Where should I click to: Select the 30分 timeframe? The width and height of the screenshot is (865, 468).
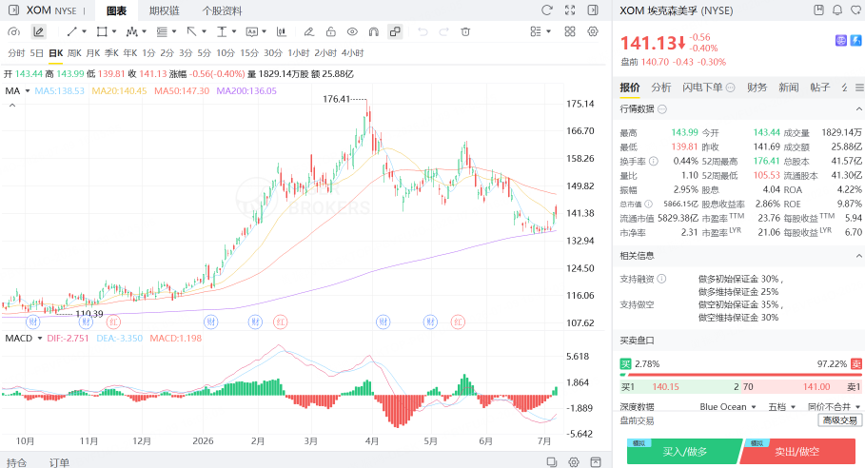pos(273,53)
